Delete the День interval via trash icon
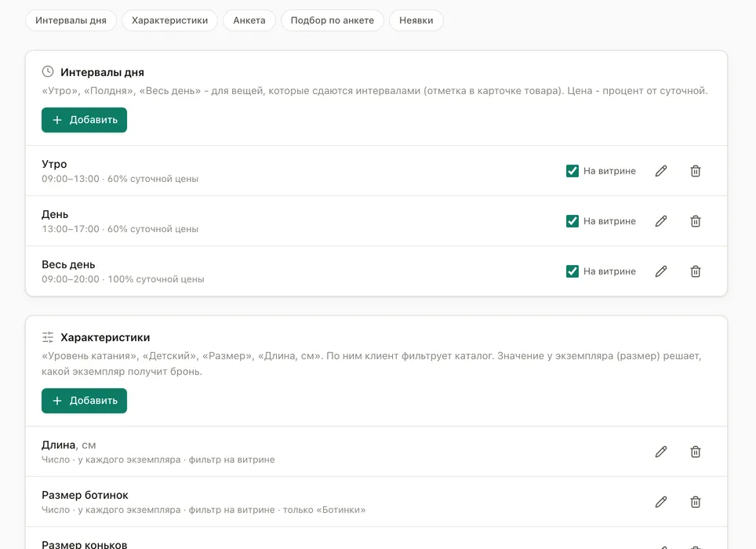 click(696, 220)
